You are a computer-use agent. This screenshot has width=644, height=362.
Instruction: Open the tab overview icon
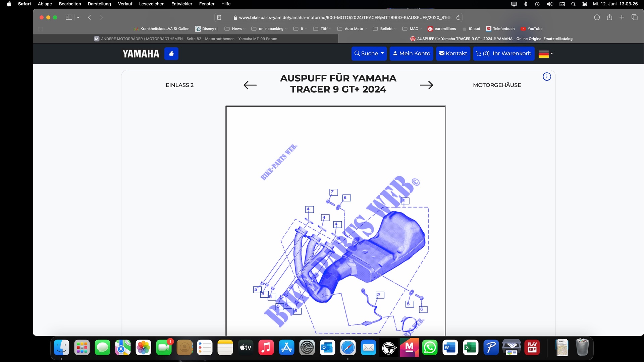tap(634, 17)
